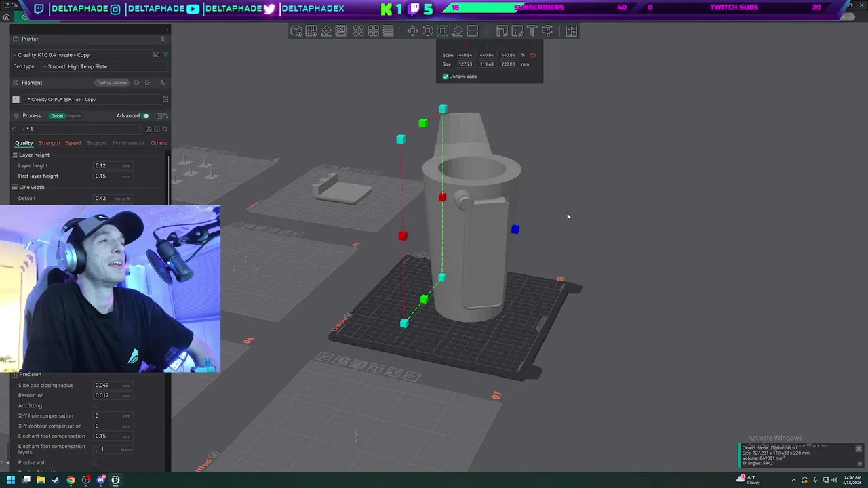
Task: Open the Strength tab
Action: pos(49,143)
